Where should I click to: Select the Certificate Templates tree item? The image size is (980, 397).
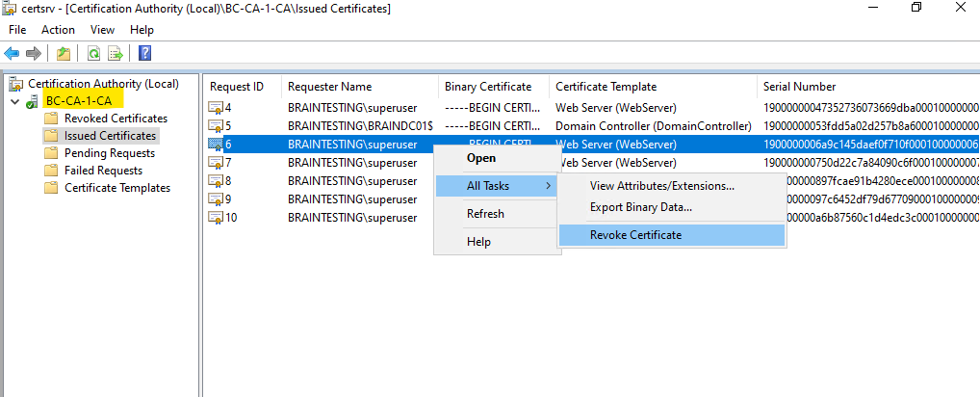(x=116, y=188)
